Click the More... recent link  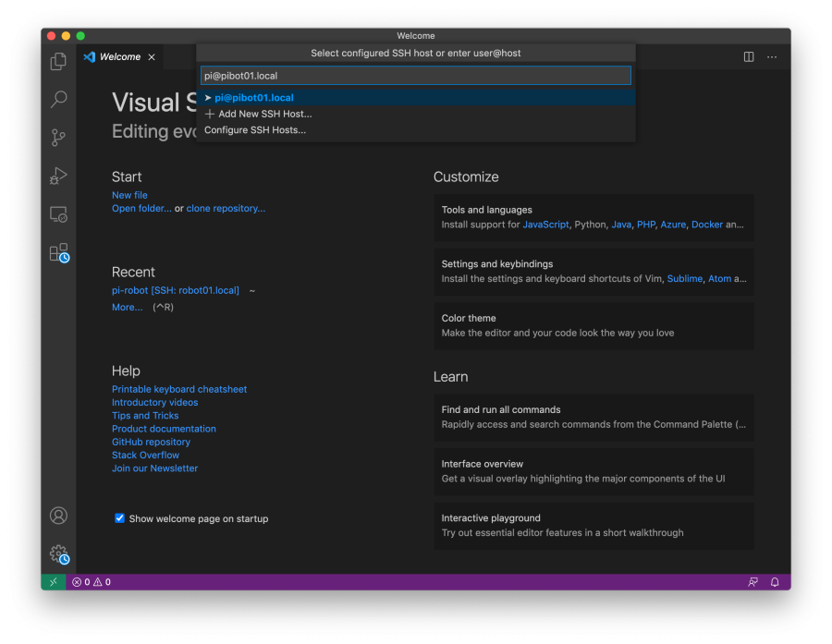tap(127, 307)
